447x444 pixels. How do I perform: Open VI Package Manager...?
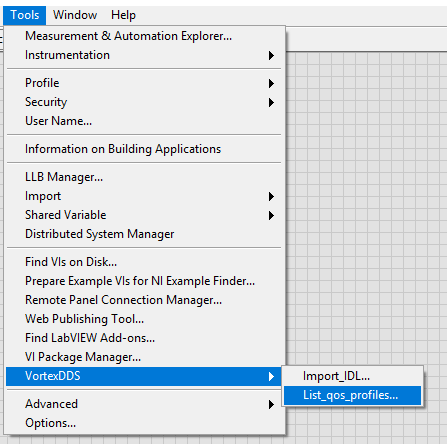click(144, 357)
